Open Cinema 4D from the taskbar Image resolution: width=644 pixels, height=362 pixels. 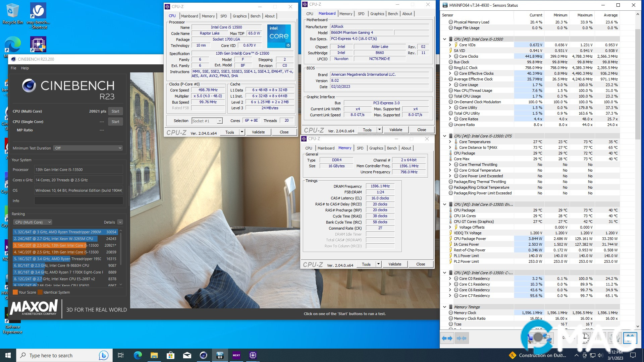(204, 355)
